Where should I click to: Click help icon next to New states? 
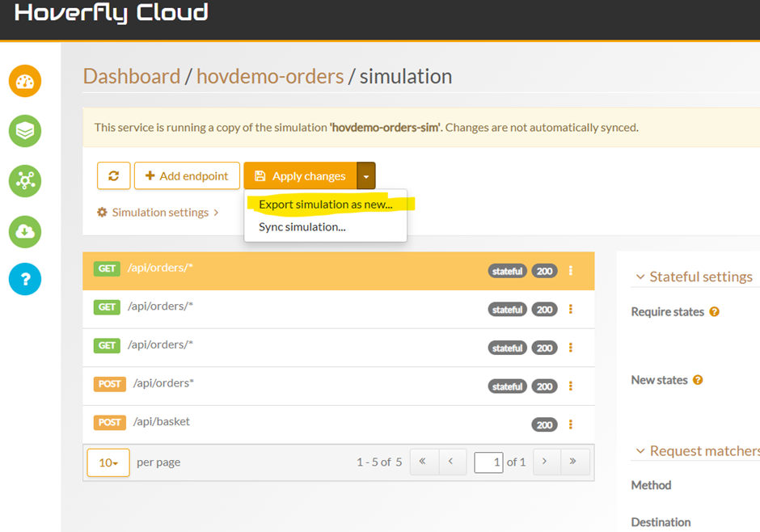click(698, 380)
